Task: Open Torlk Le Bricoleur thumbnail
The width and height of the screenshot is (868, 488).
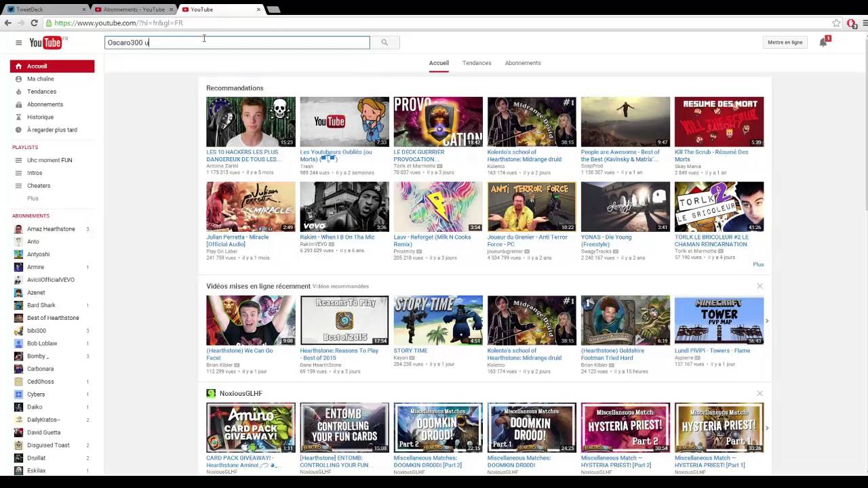Action: click(719, 207)
